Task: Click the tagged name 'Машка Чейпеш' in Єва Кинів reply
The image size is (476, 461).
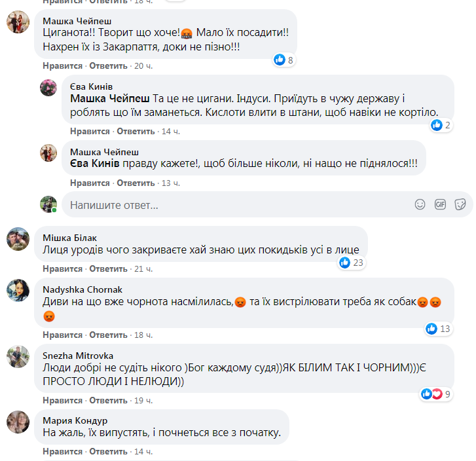Action: (x=110, y=99)
